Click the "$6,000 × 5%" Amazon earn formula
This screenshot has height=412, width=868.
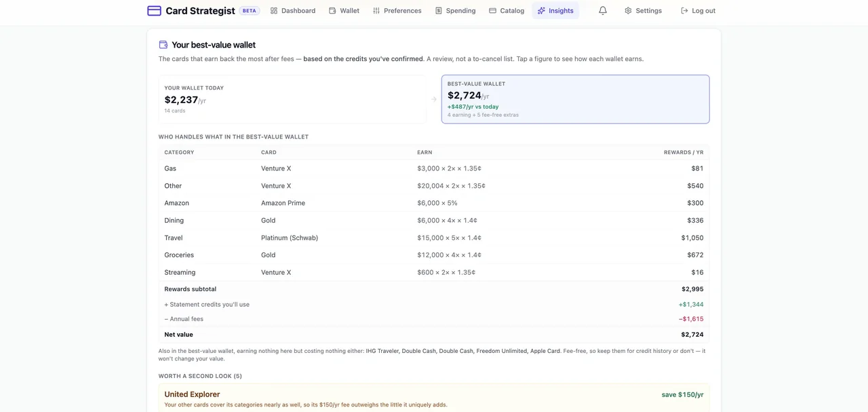pos(437,203)
